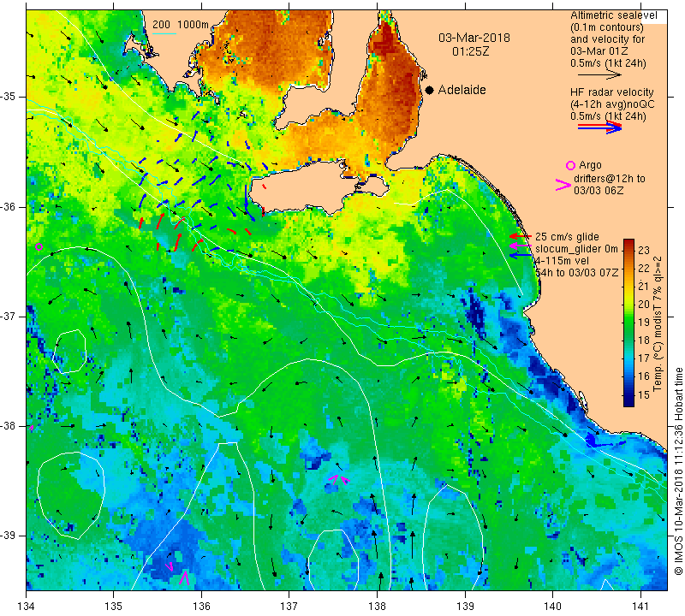
Task: Click the magenta drifter arrowhead in legend
Action: click(x=563, y=185)
